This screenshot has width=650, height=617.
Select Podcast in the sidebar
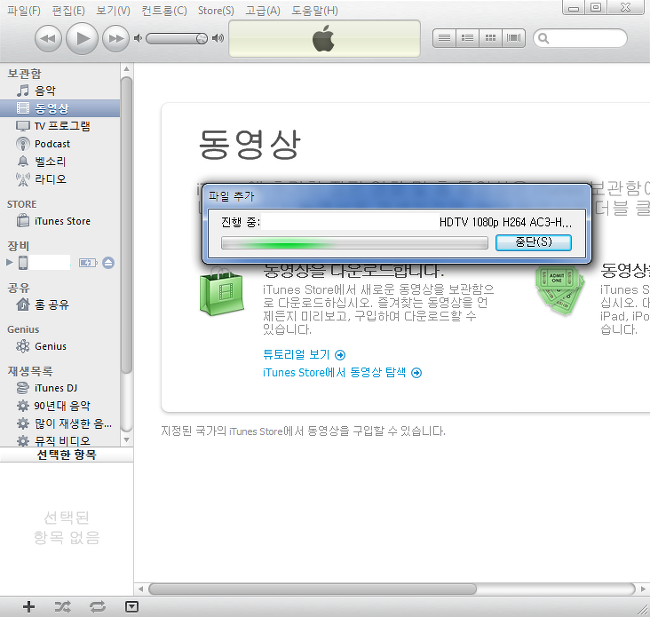point(60,144)
